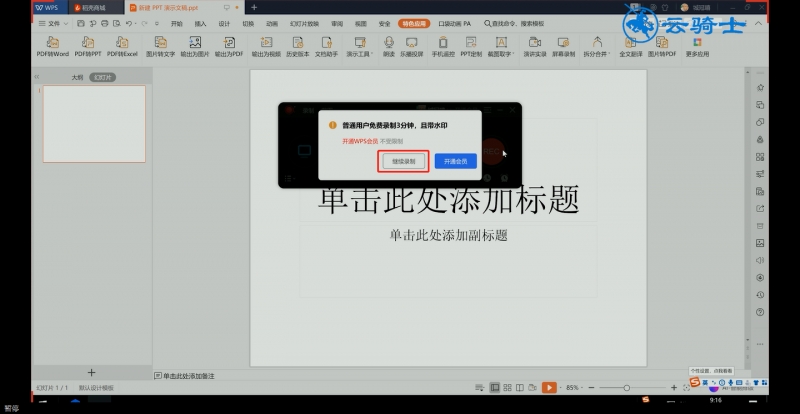Expand the 拆分合并 dropdown
Screen dimensions: 800x414
[597, 46]
